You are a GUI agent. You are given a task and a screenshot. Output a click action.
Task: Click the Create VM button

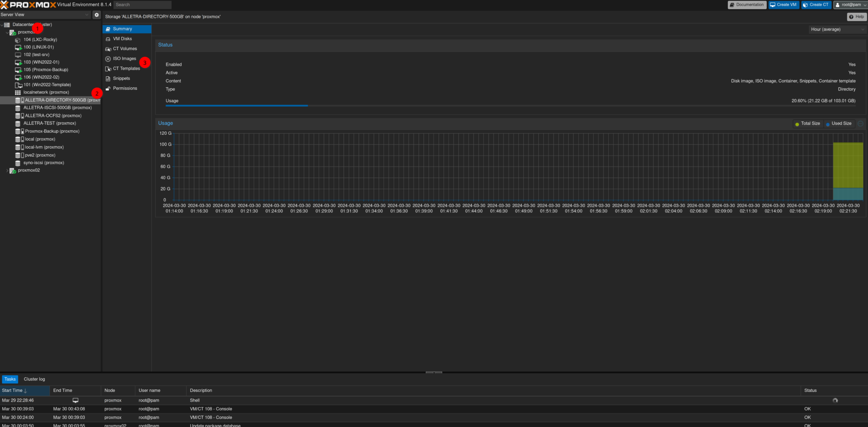point(784,5)
